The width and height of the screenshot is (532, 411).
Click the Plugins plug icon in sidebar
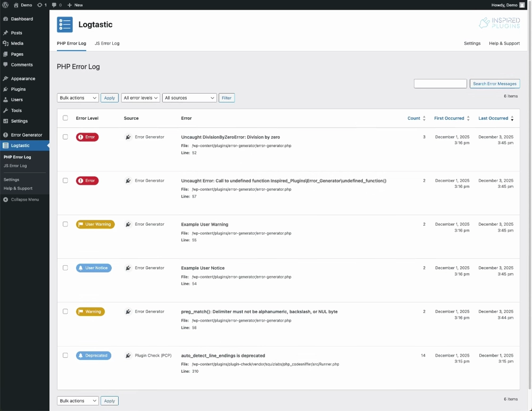5,89
